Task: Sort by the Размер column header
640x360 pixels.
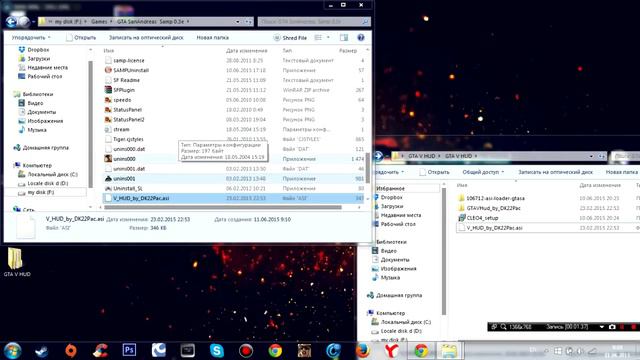Action: point(348,51)
